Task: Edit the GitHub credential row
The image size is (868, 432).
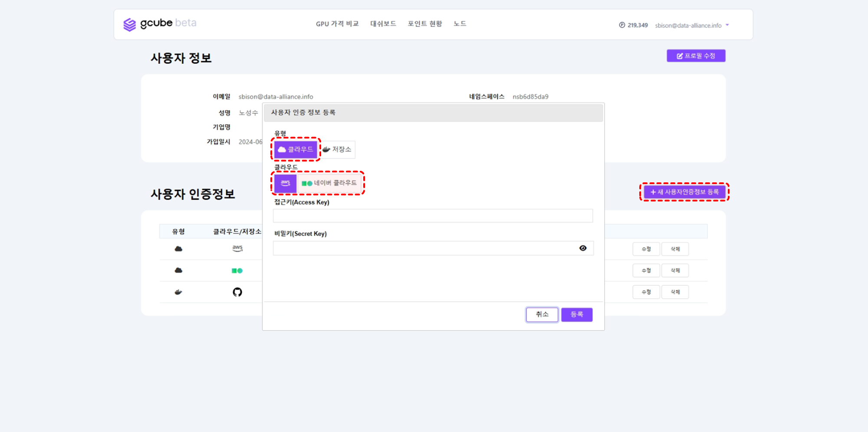Action: point(646,292)
